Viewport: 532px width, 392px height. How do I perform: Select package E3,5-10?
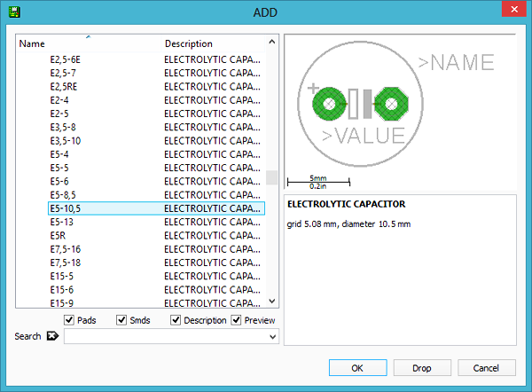(156, 140)
